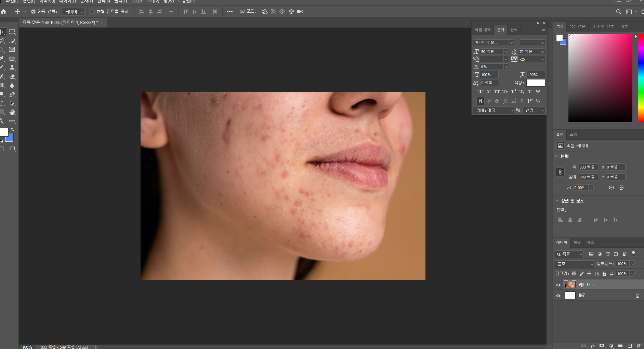Activate 3D roll object mode icon

tap(274, 12)
